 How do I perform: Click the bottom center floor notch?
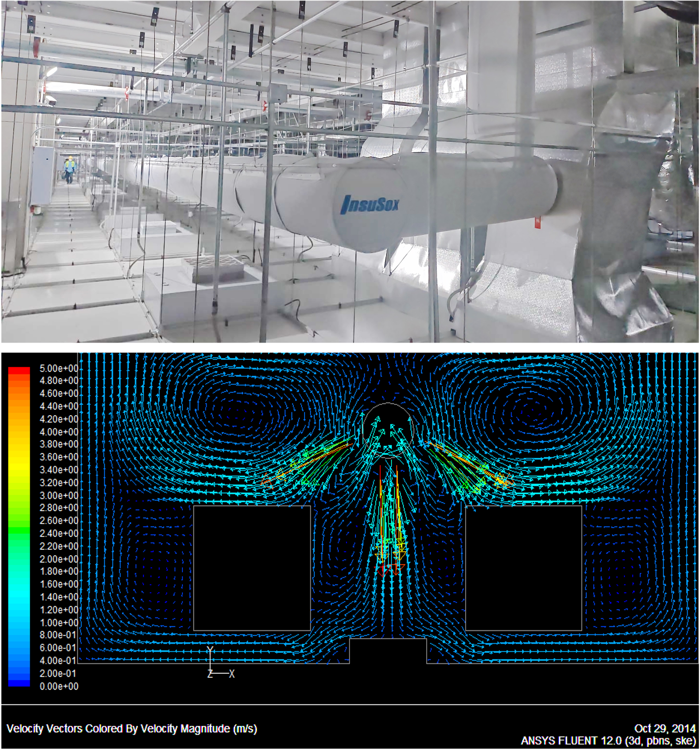[388, 651]
